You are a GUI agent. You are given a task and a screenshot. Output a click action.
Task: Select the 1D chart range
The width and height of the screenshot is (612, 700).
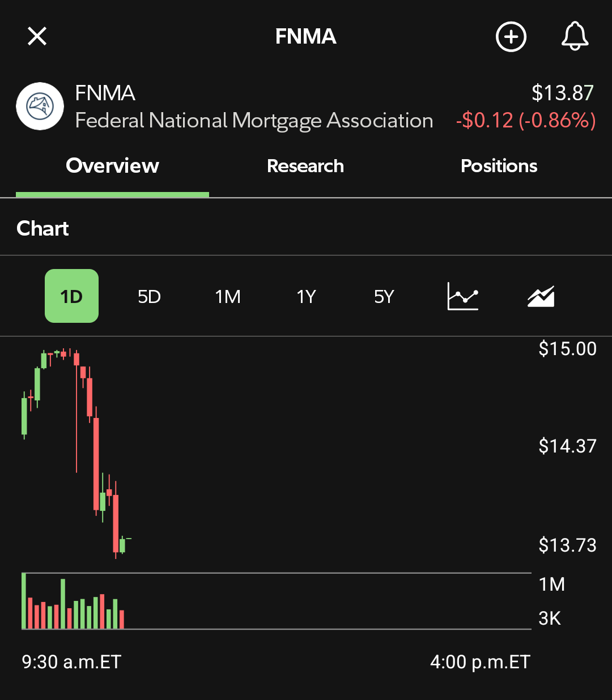click(71, 296)
